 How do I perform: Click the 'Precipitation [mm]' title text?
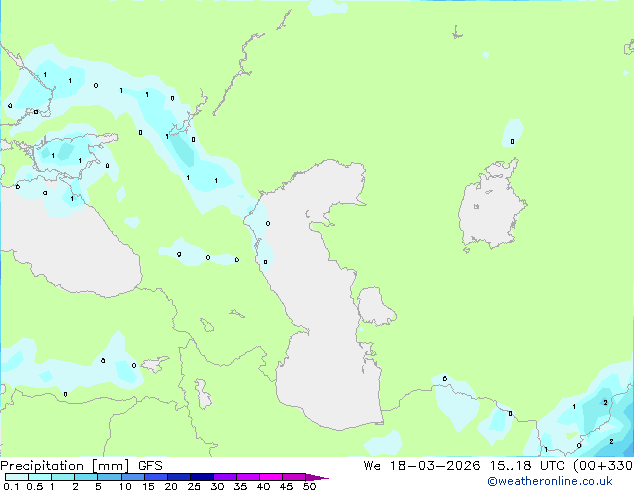(65, 466)
